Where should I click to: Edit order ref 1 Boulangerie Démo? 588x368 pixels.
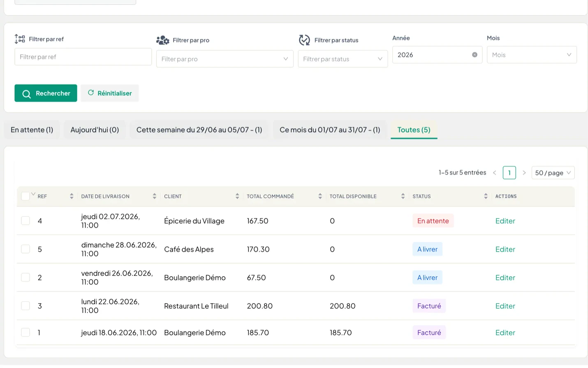point(505,333)
